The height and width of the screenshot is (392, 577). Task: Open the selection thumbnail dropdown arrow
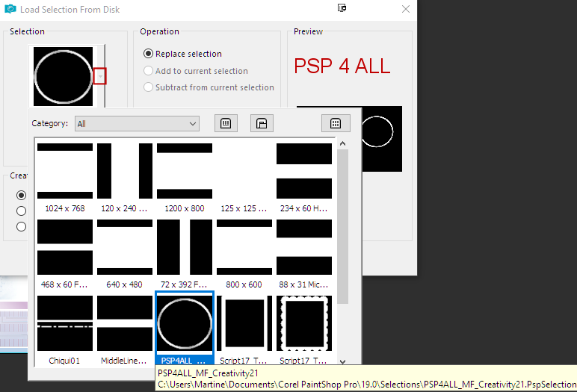pyautogui.click(x=99, y=76)
